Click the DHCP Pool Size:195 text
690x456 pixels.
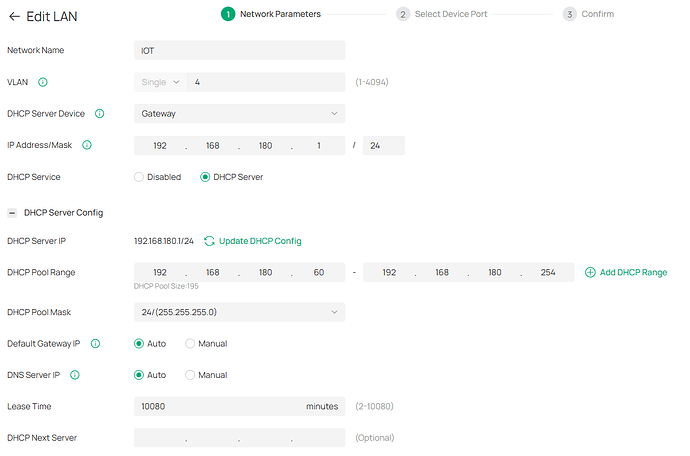[166, 286]
